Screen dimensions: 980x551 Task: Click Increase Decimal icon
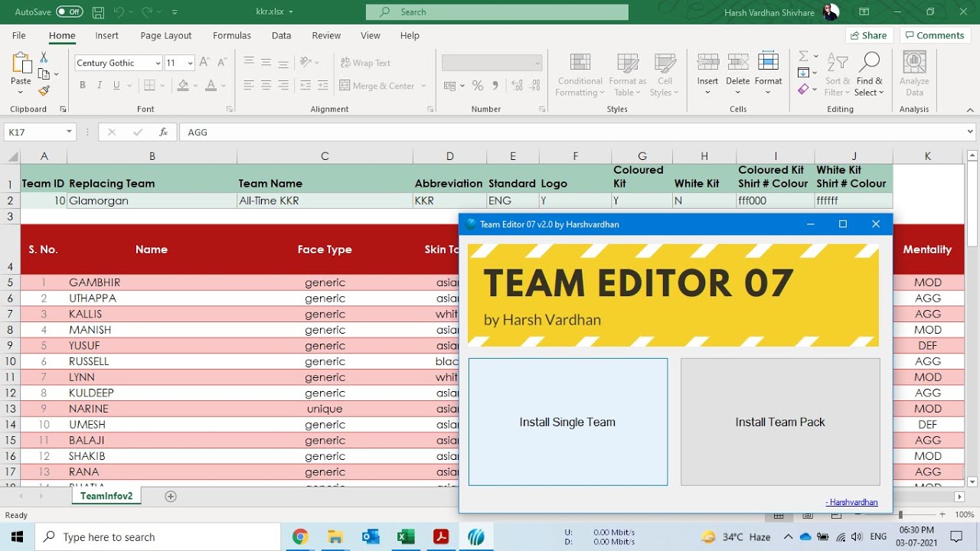pos(515,86)
